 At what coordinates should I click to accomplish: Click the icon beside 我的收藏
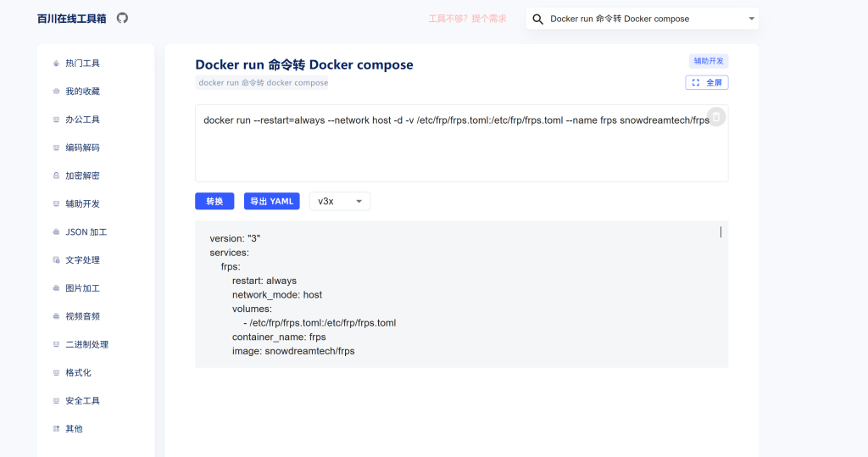tap(56, 92)
